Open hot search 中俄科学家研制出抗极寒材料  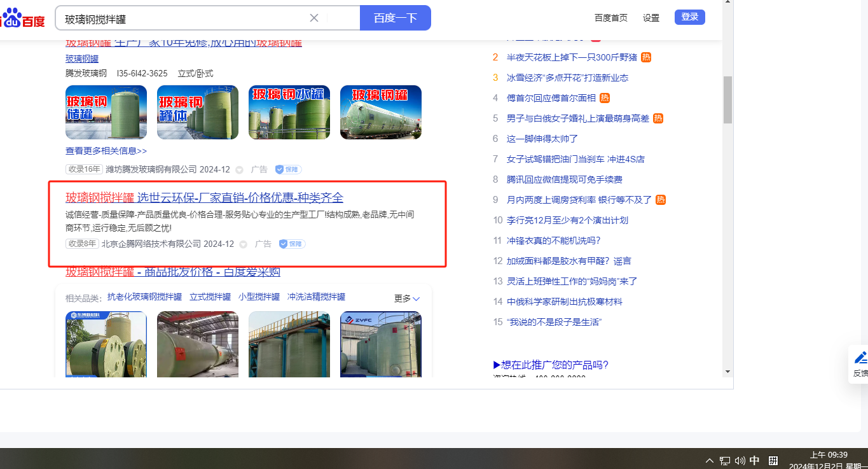click(x=565, y=302)
